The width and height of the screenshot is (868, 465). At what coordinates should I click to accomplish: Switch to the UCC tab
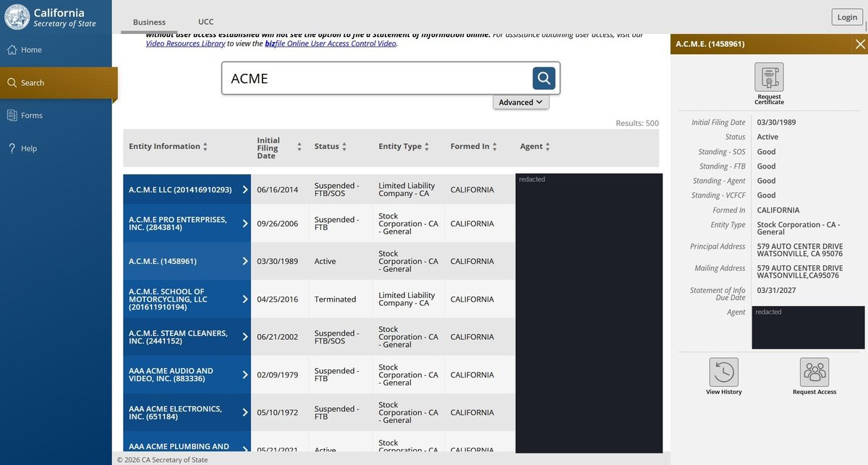click(x=206, y=22)
